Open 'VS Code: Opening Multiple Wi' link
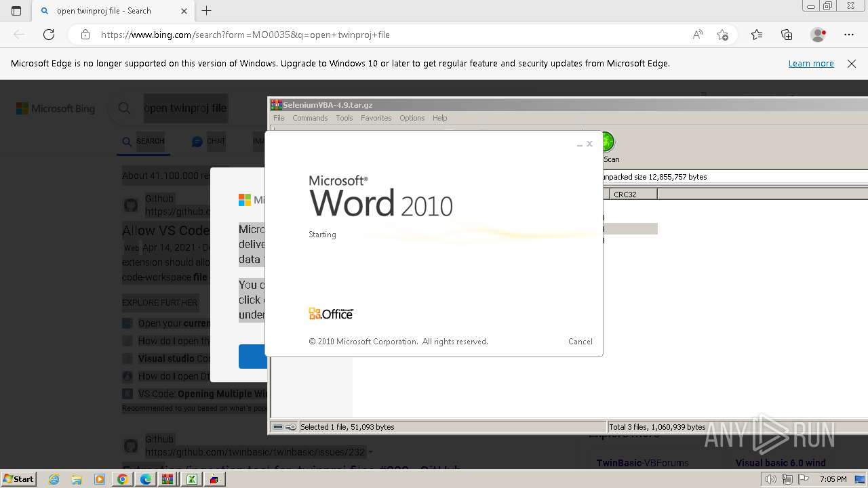The width and height of the screenshot is (868, 488). point(202,394)
